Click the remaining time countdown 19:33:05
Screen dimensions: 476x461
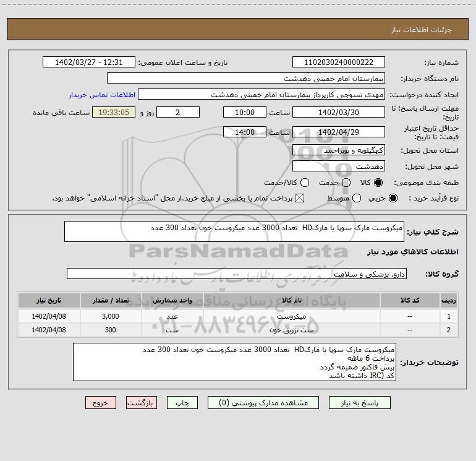coord(114,112)
